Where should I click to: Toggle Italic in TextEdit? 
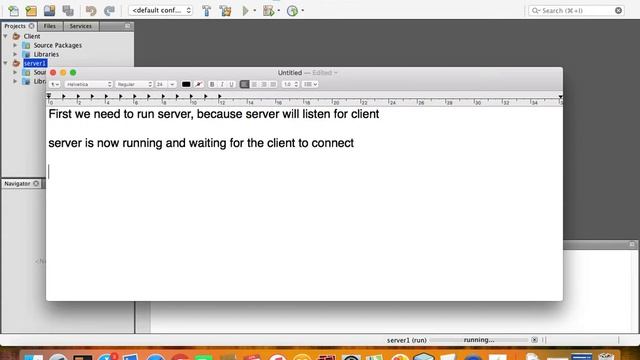[222, 84]
